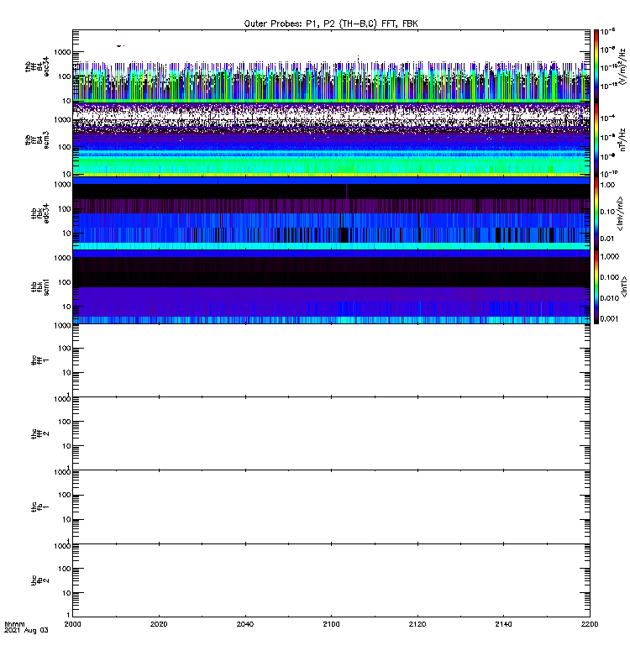
Task: Click the (V/m)²/Hz color bar
Action: click(x=596, y=66)
